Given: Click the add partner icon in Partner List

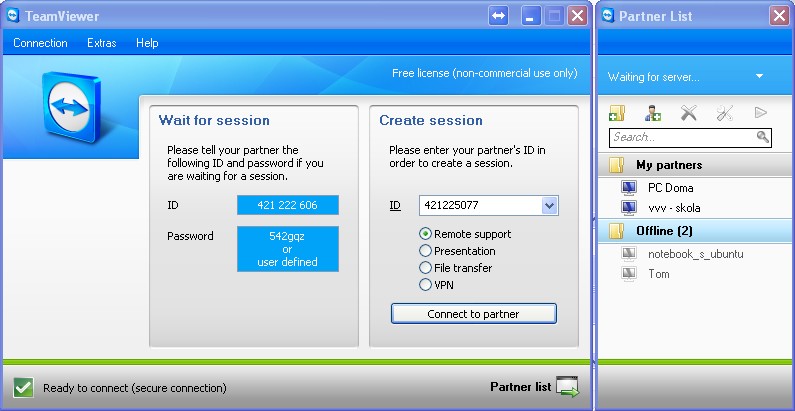Looking at the screenshot, I should 653,113.
